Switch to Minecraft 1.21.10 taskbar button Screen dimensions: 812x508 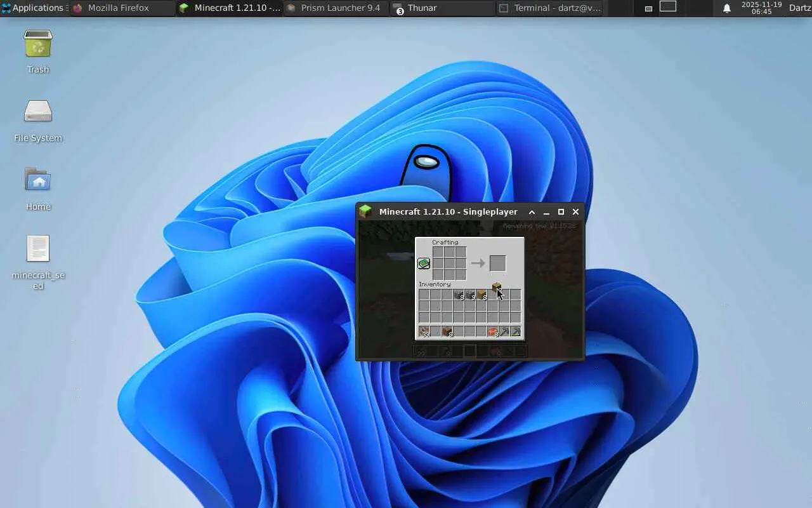click(230, 8)
